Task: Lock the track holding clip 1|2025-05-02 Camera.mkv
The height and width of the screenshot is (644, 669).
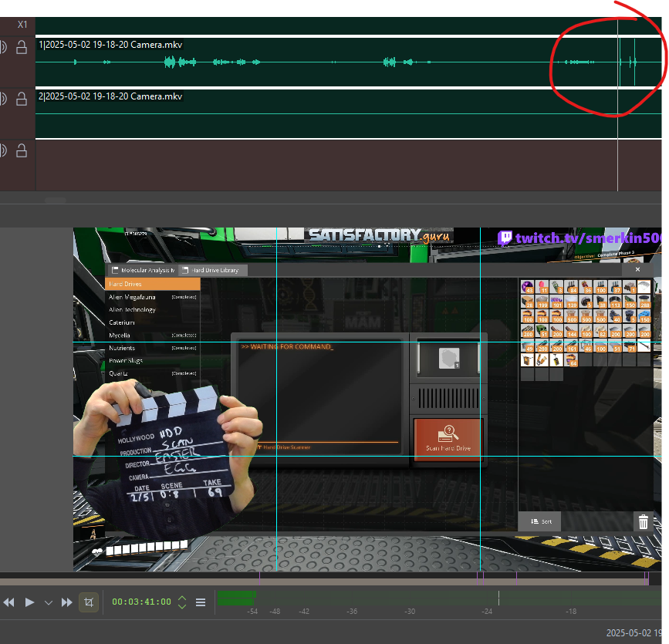Action: point(22,47)
